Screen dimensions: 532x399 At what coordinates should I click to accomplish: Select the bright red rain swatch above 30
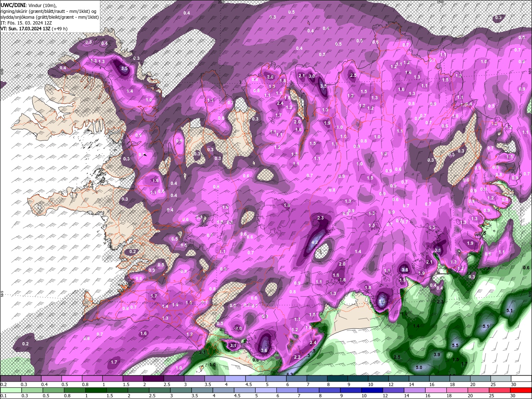(522, 390)
